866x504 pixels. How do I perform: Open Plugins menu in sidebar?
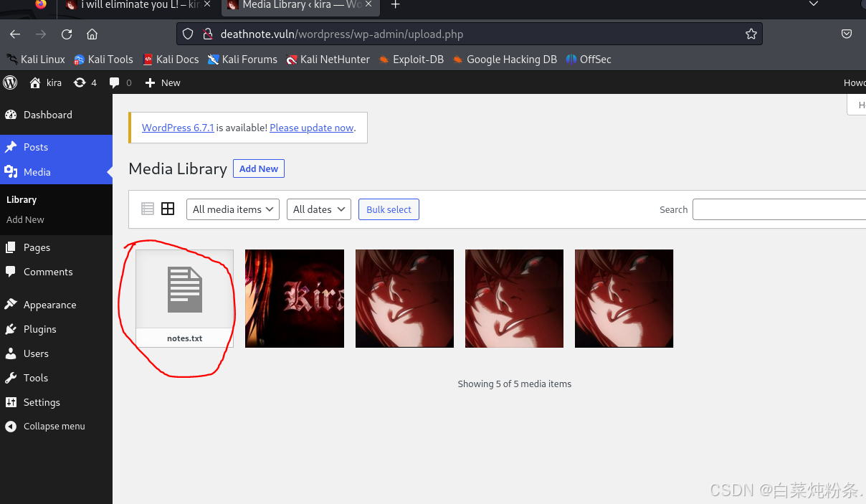tap(56, 329)
